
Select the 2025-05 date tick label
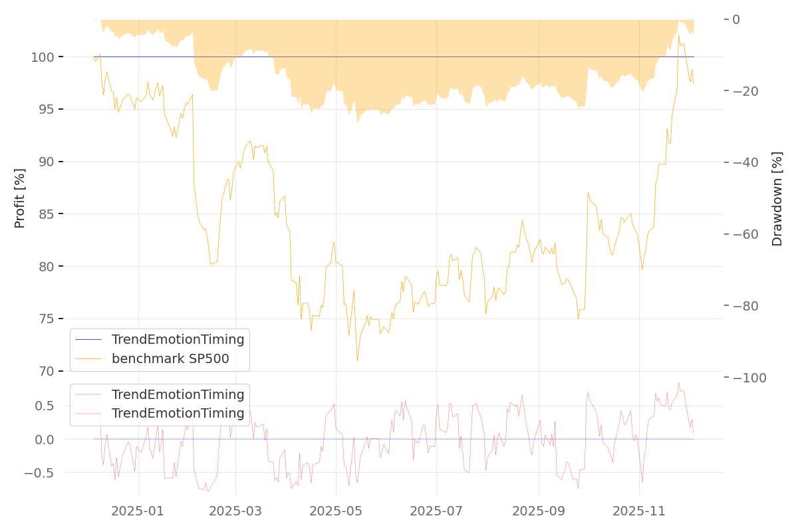[x=336, y=511]
